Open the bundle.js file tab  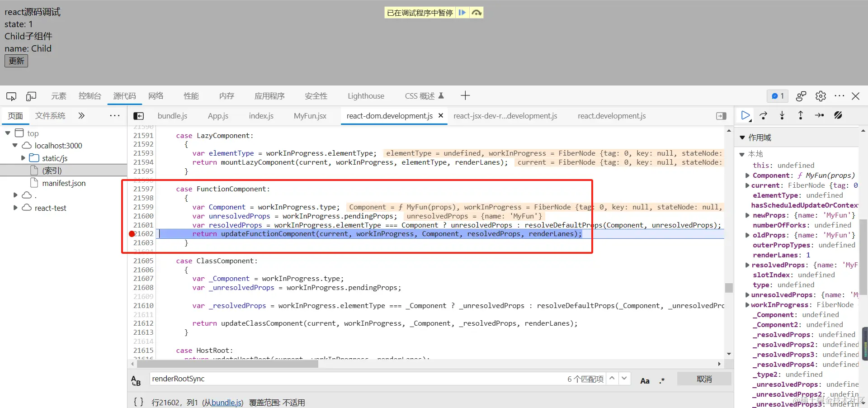pyautogui.click(x=172, y=116)
